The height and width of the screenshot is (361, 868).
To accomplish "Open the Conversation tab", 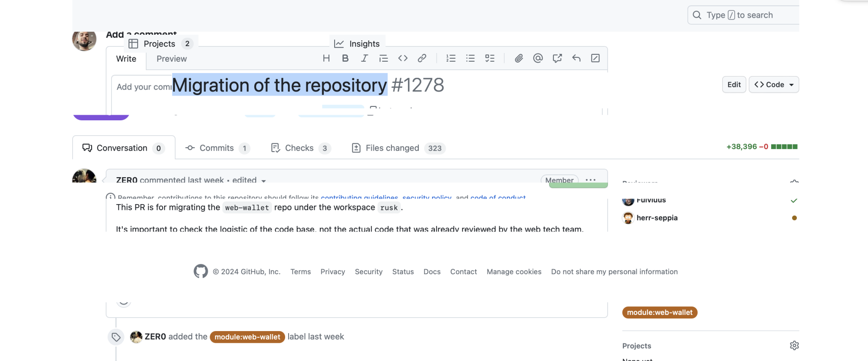I will (124, 148).
